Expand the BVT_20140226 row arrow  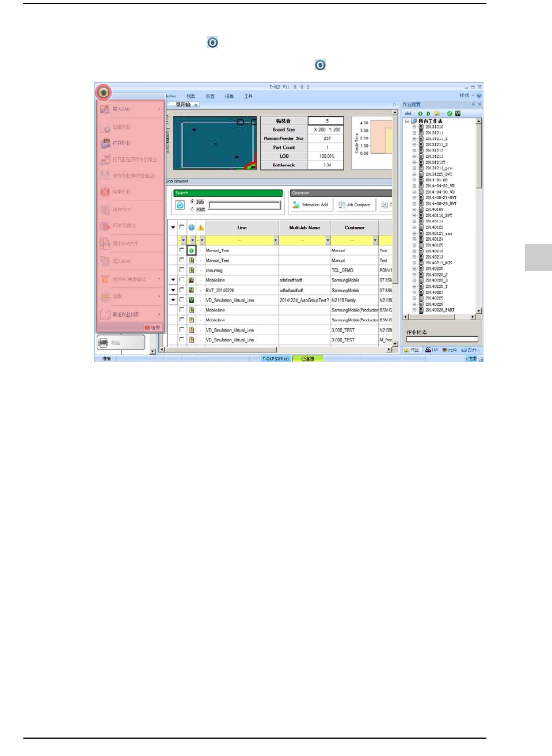(x=173, y=290)
